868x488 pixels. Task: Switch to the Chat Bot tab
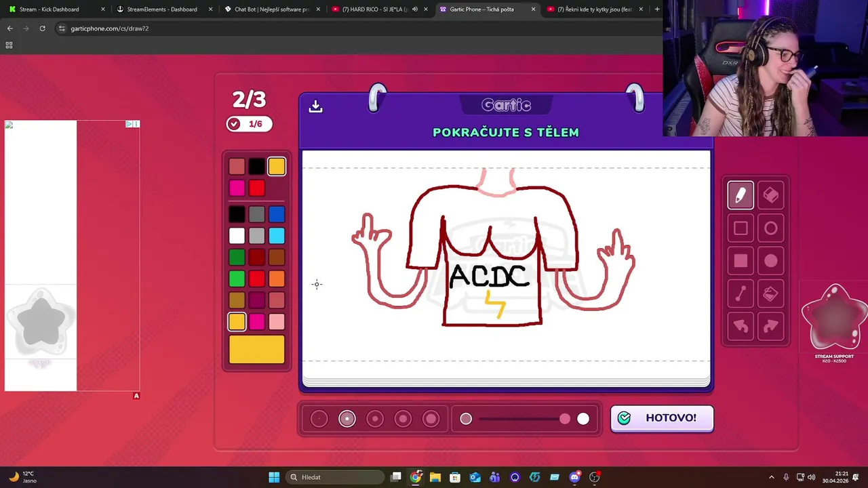[x=271, y=9]
